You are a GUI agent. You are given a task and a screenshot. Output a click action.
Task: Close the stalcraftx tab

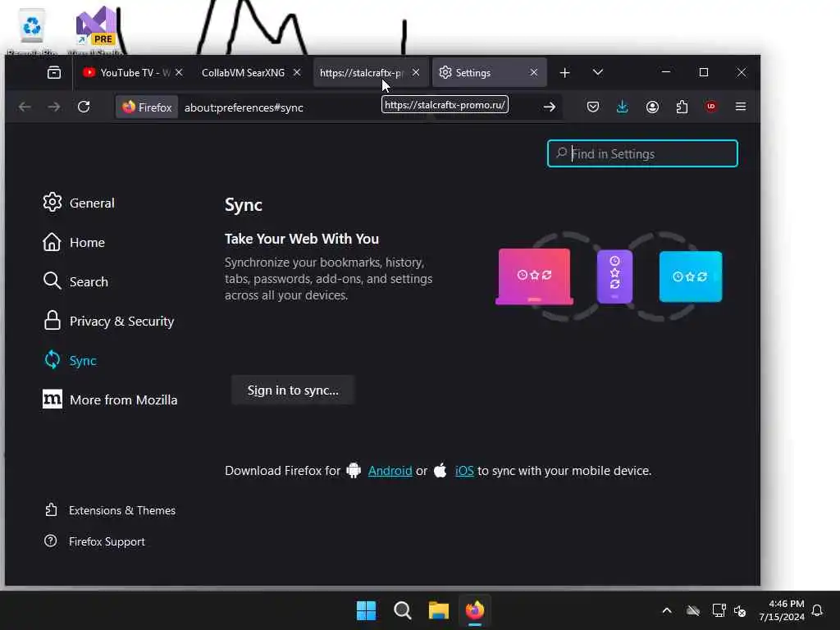pyautogui.click(x=416, y=72)
